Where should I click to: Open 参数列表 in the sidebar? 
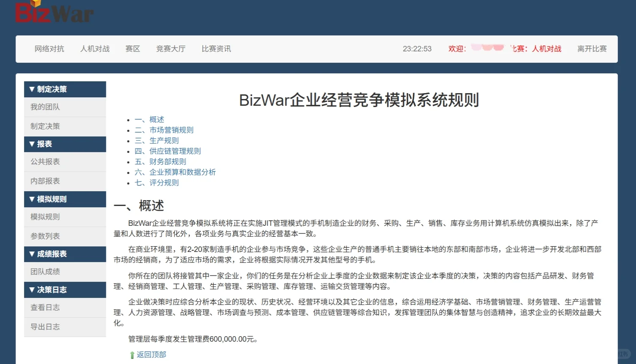(x=65, y=236)
